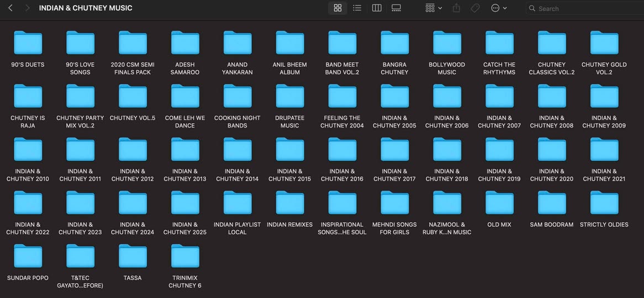644x298 pixels.
Task: Click the Search field
Action: (x=584, y=8)
